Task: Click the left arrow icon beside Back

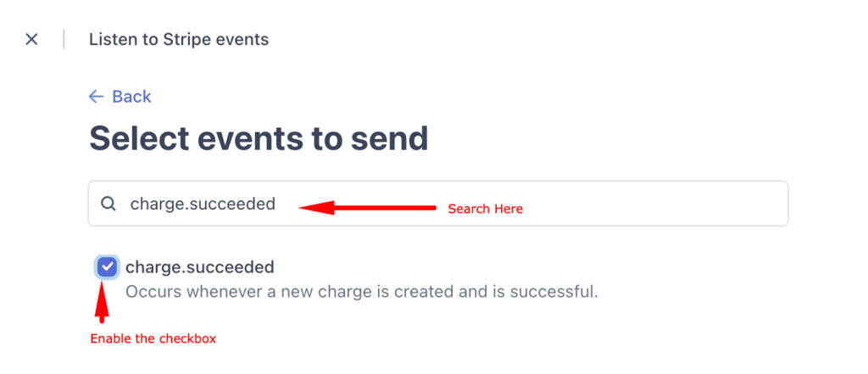Action: click(96, 97)
